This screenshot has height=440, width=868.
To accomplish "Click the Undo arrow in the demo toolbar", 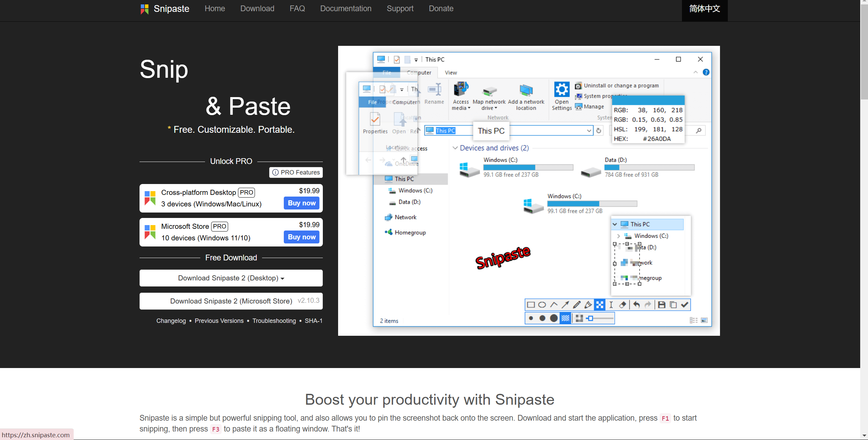I will click(x=636, y=305).
